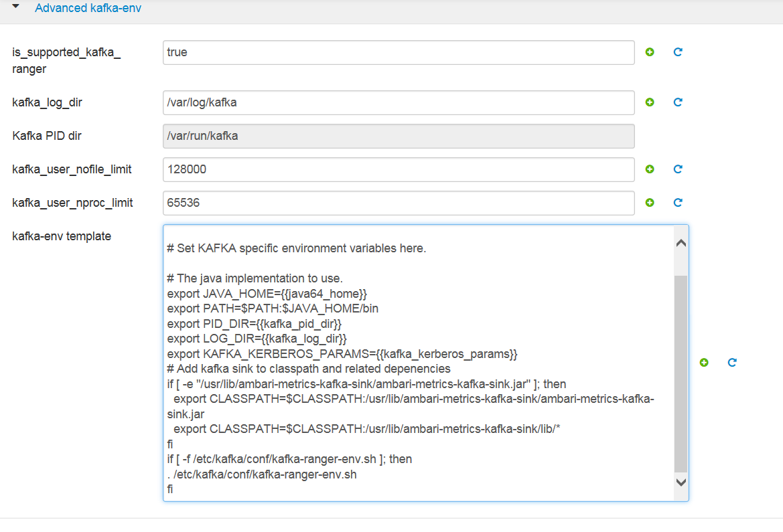Select the override icon beside kafka_log_dir

649,102
